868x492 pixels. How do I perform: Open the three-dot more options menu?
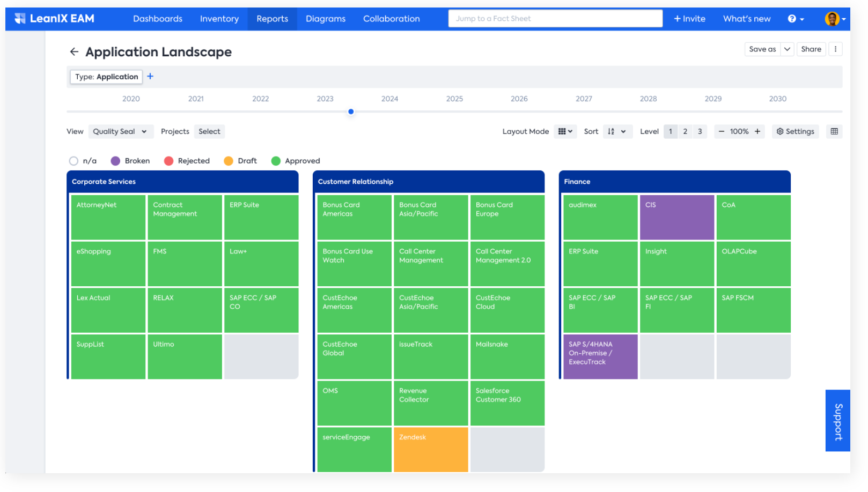click(835, 49)
